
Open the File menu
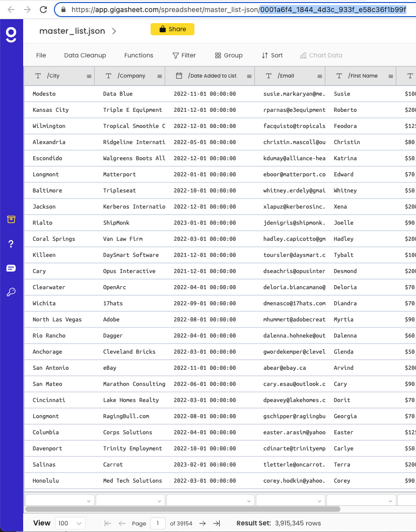(41, 55)
